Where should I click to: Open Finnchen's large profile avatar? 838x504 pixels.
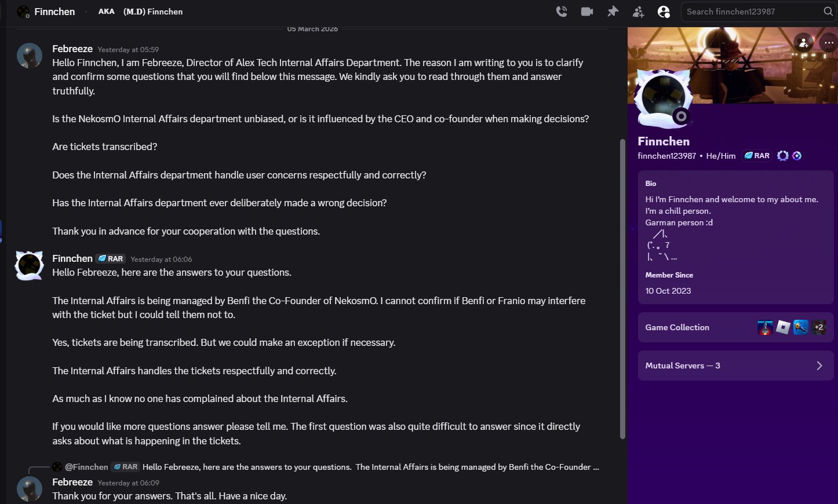click(x=664, y=97)
